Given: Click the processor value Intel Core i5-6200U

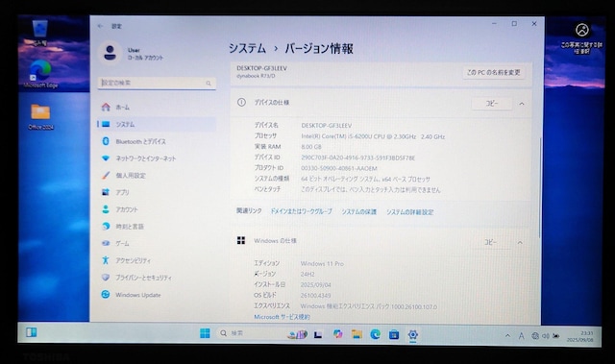Looking at the screenshot, I should (x=373, y=136).
